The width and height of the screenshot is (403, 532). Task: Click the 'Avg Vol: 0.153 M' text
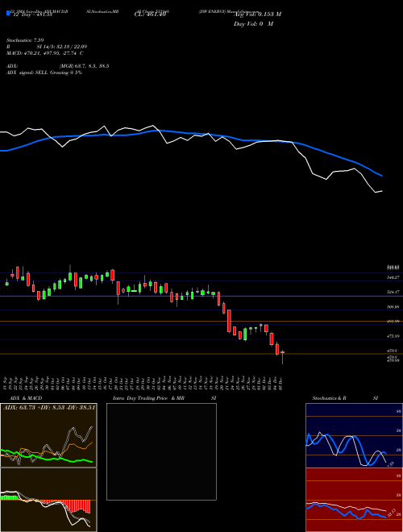(x=259, y=15)
